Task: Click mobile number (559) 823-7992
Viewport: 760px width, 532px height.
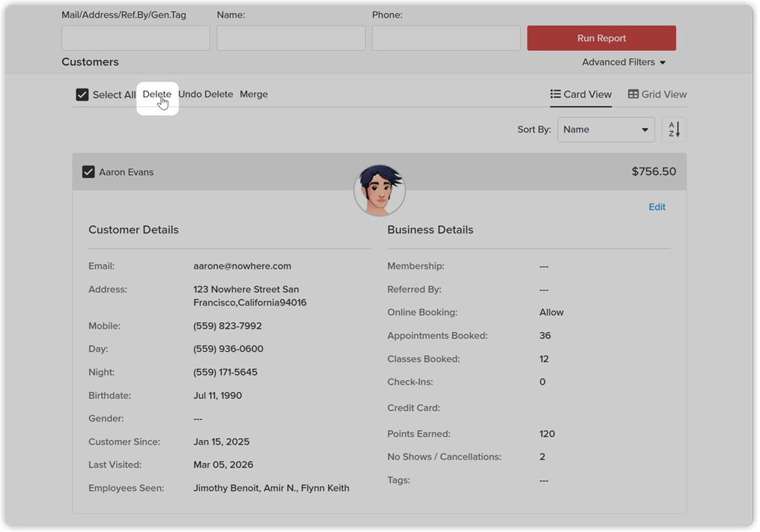Action: 228,325
